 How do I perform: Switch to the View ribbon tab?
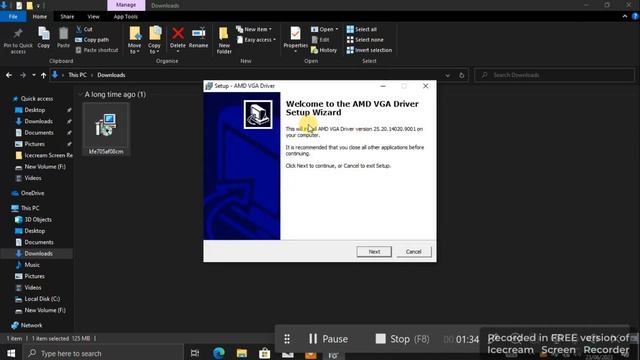coord(93,16)
